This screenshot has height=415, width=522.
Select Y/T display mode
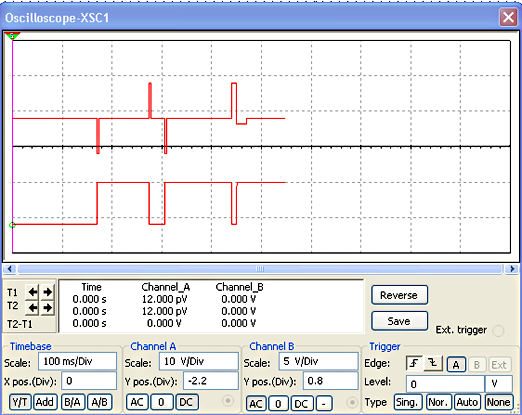pyautogui.click(x=20, y=402)
